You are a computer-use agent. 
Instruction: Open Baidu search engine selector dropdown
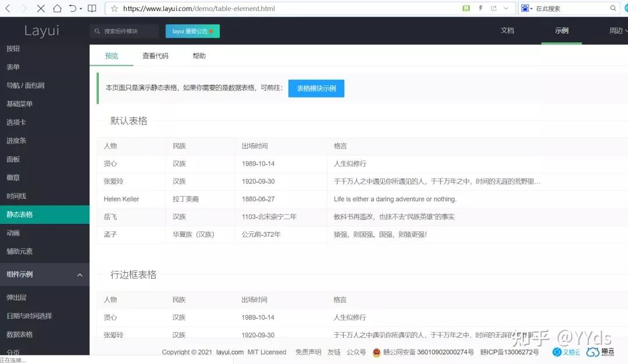[527, 8]
